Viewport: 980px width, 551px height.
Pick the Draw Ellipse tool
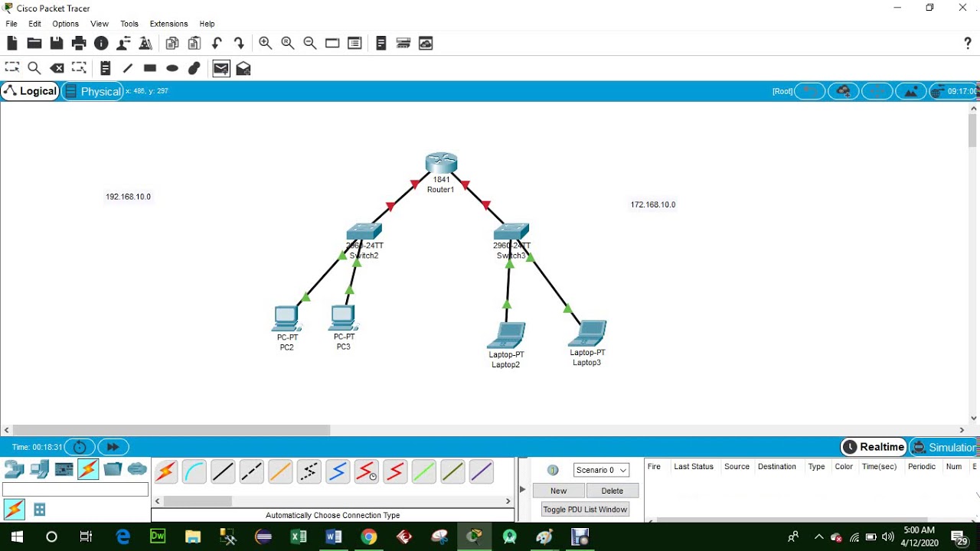pyautogui.click(x=172, y=68)
